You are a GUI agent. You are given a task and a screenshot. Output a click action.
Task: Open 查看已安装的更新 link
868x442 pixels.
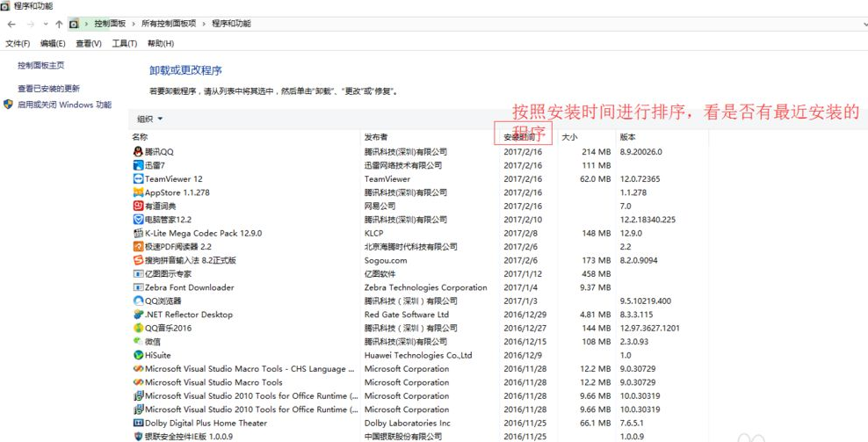(x=48, y=89)
